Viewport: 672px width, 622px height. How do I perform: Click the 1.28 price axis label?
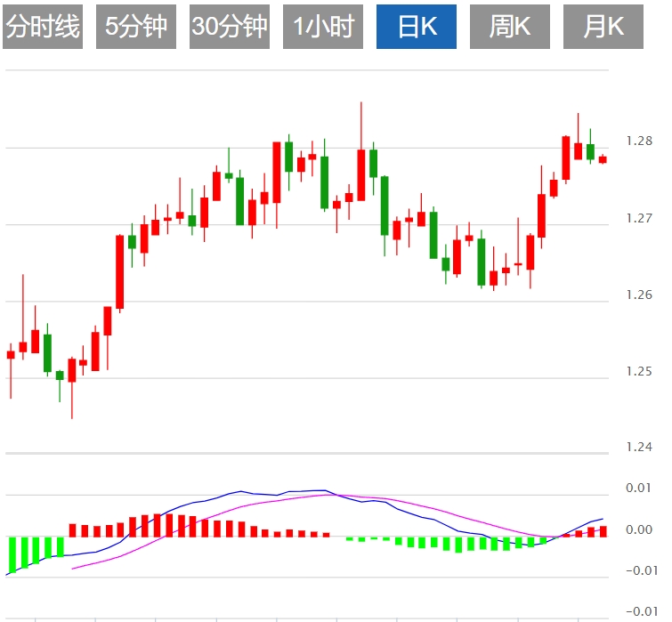coord(639,141)
